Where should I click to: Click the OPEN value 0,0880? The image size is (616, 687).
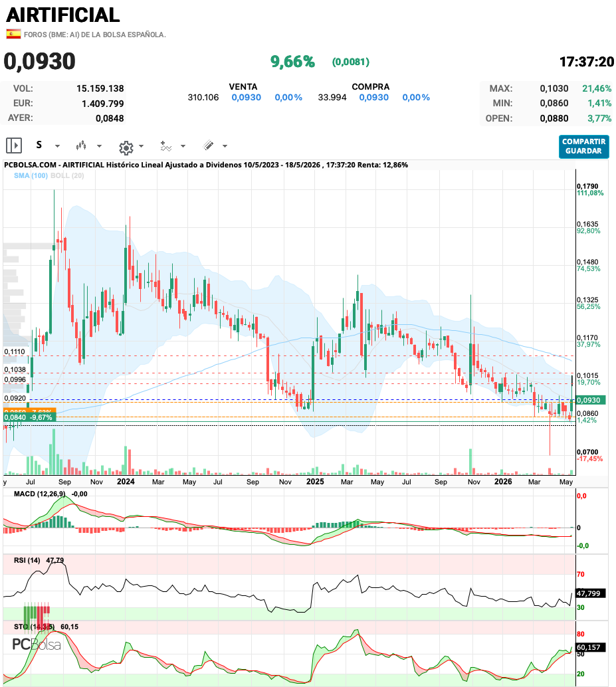point(554,118)
